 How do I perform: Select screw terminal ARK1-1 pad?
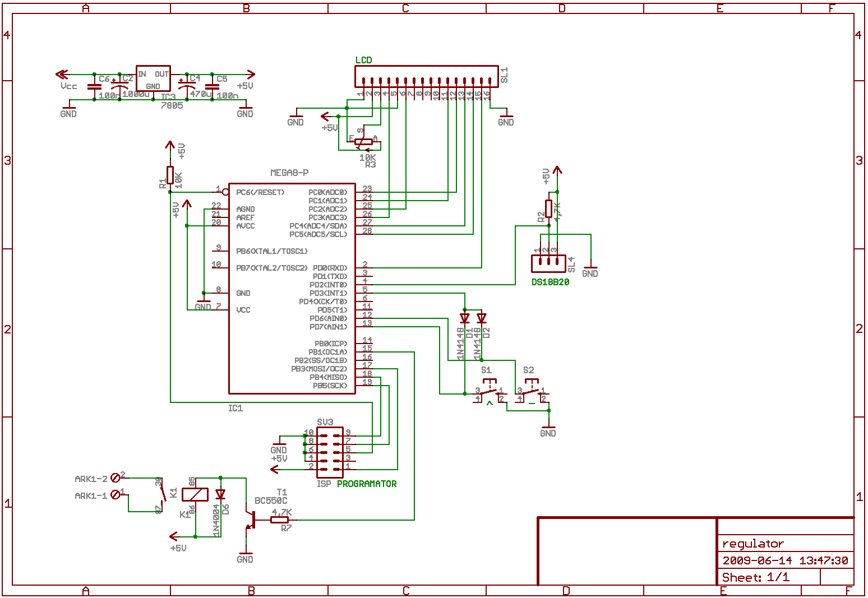click(116, 494)
